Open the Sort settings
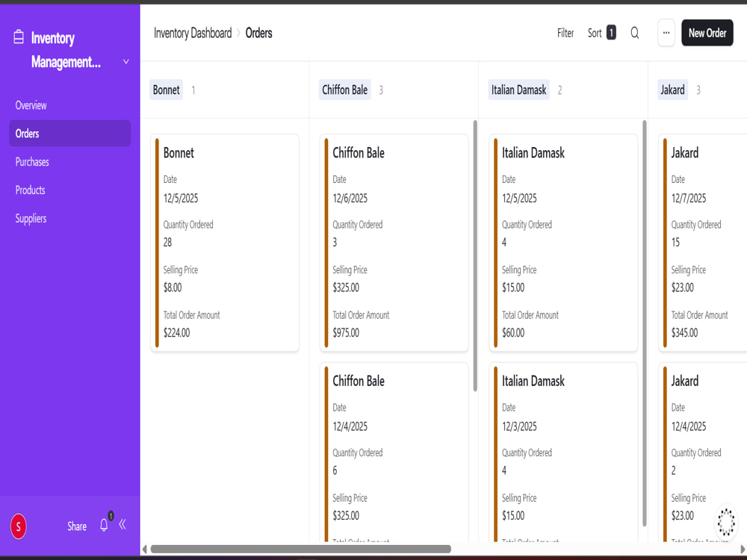747x560 pixels. click(595, 33)
